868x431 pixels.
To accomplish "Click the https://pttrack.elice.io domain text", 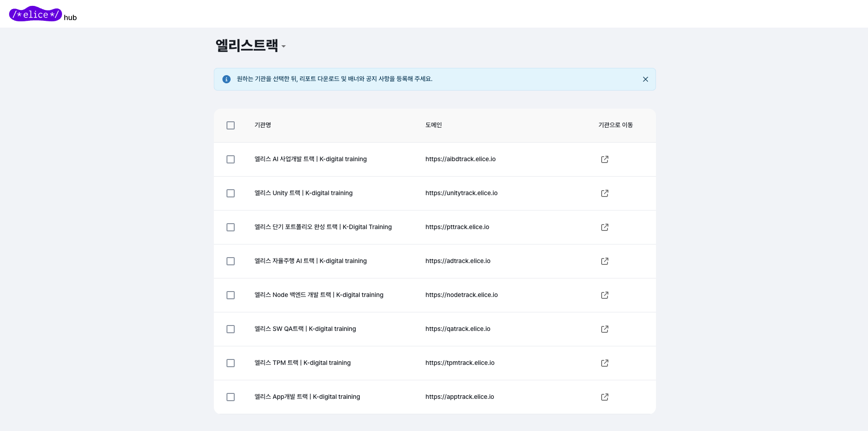I will tap(457, 227).
